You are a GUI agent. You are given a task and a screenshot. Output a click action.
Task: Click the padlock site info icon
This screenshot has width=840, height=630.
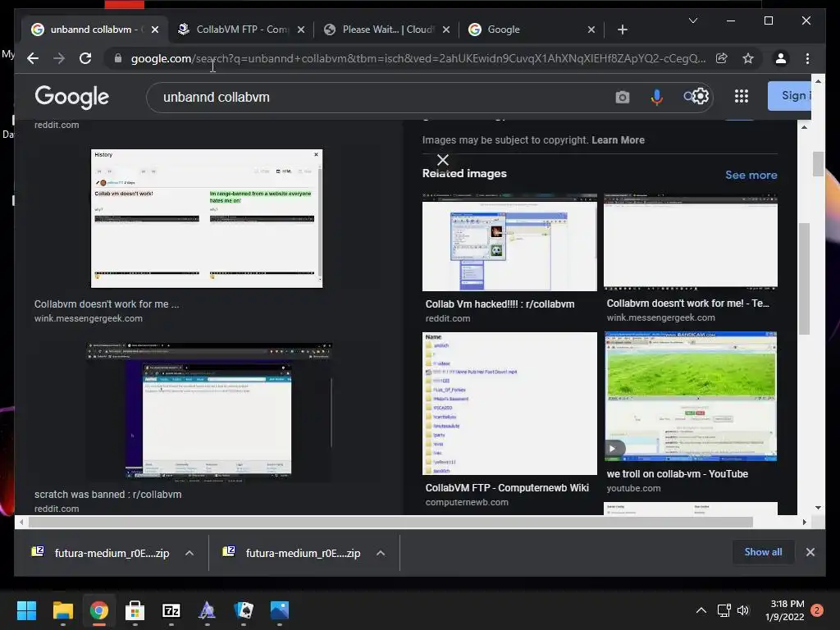[118, 58]
